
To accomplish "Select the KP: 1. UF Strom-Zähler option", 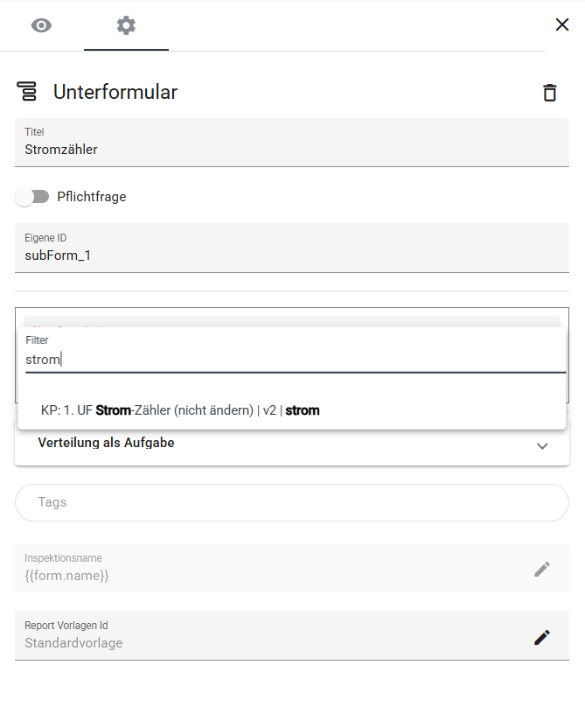I will (x=180, y=409).
